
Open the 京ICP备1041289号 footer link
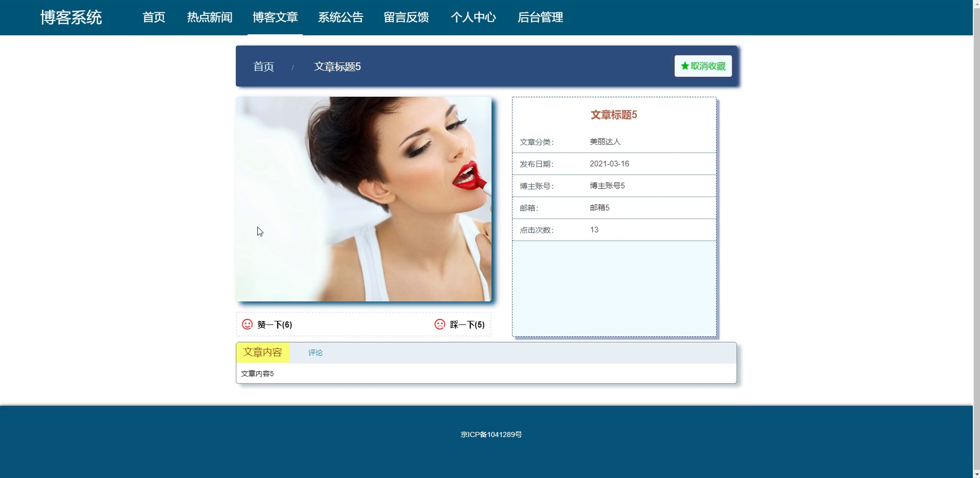tap(491, 434)
